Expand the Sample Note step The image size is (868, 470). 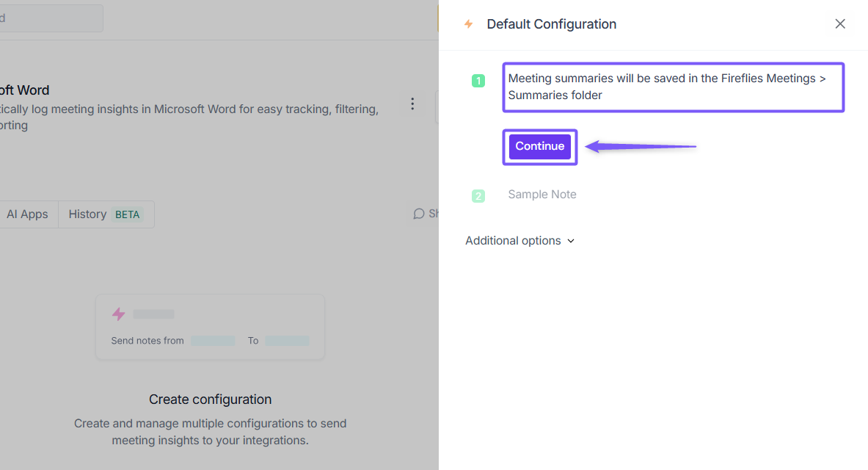pyautogui.click(x=542, y=195)
